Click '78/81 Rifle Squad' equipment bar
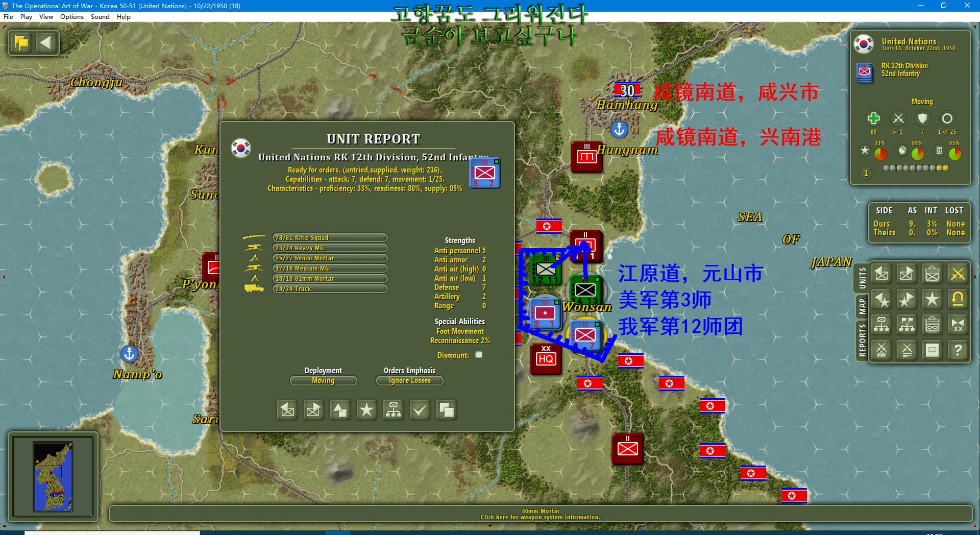 [x=330, y=237]
